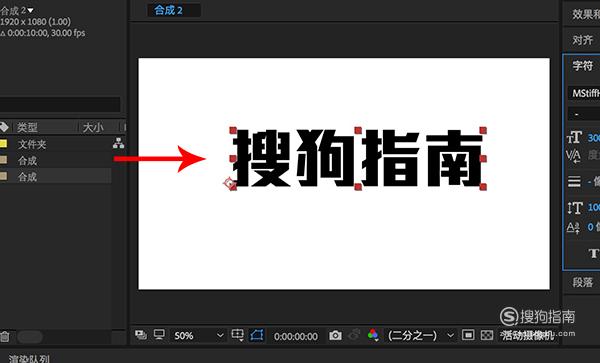Click the yellow label swatch of 文件夹
Screen dimensions: 600x363
point(3,144)
